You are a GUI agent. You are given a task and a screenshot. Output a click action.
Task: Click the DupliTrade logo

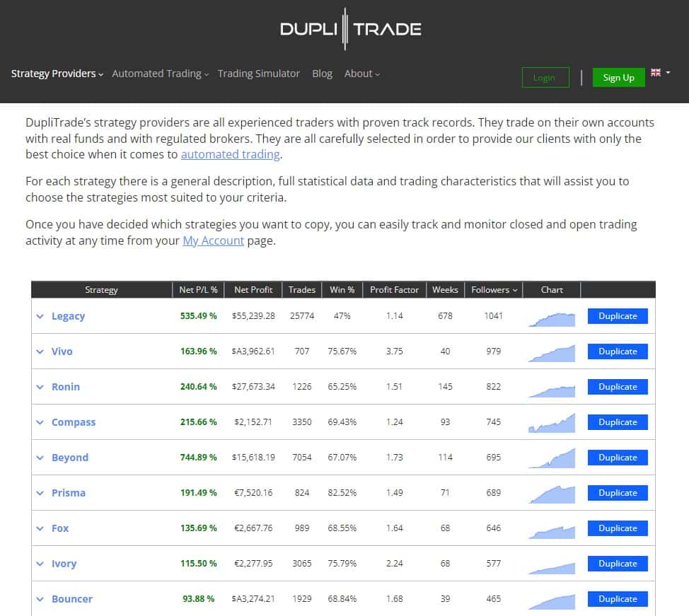click(351, 29)
